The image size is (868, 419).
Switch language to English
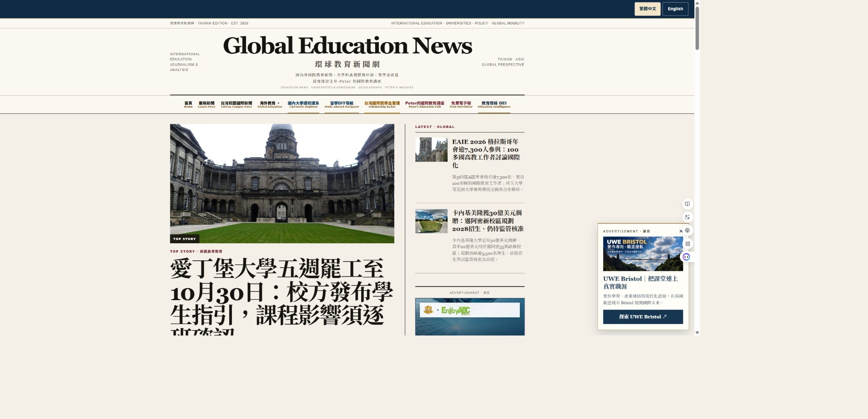[x=675, y=9]
